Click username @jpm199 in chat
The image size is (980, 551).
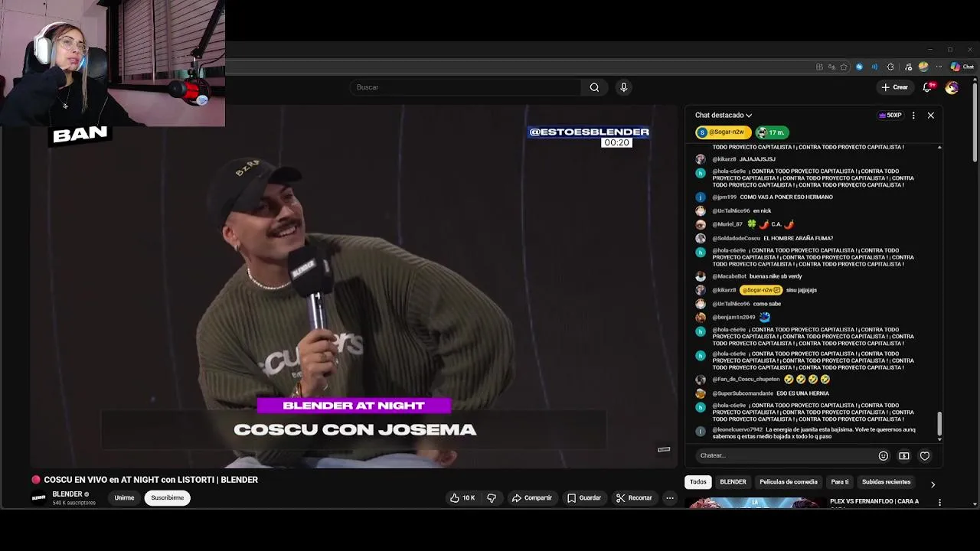tap(724, 197)
